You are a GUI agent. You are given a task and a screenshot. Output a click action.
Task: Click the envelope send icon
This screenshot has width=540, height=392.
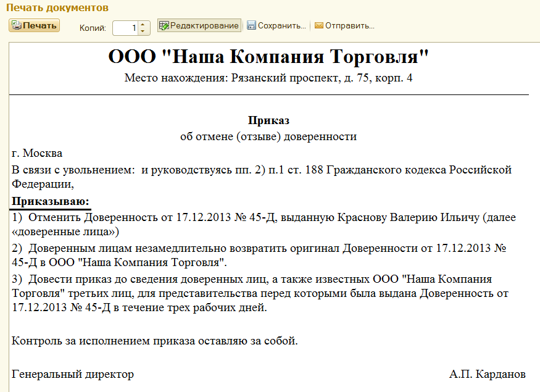tap(319, 26)
